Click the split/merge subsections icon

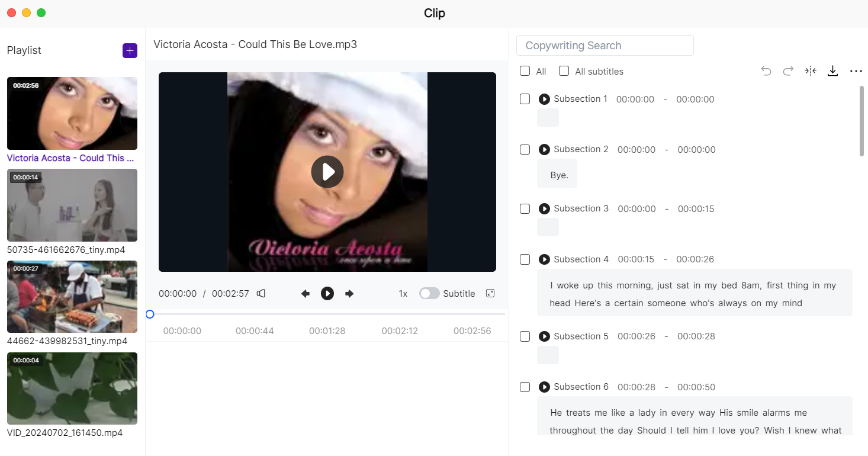tap(810, 71)
